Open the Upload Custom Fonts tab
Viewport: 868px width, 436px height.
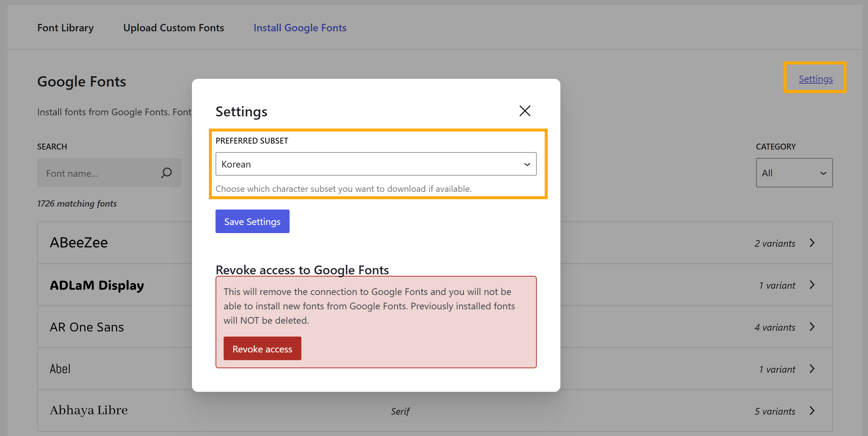point(174,28)
